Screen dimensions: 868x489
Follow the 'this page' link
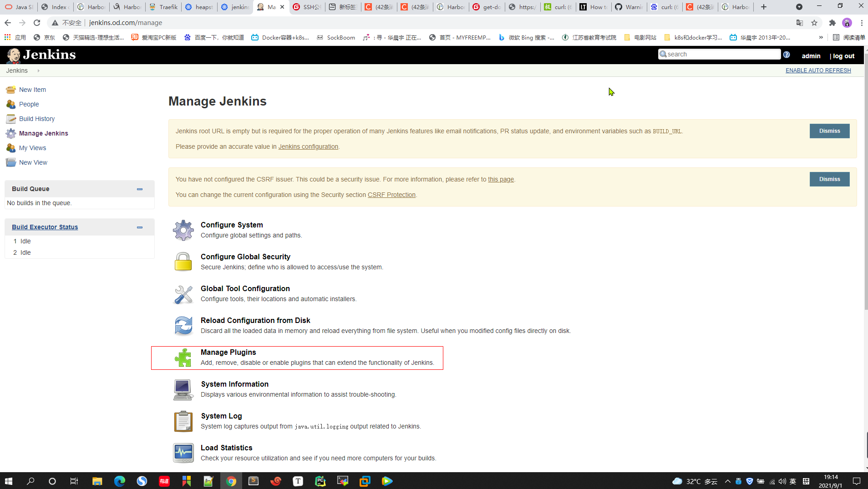[x=501, y=179]
